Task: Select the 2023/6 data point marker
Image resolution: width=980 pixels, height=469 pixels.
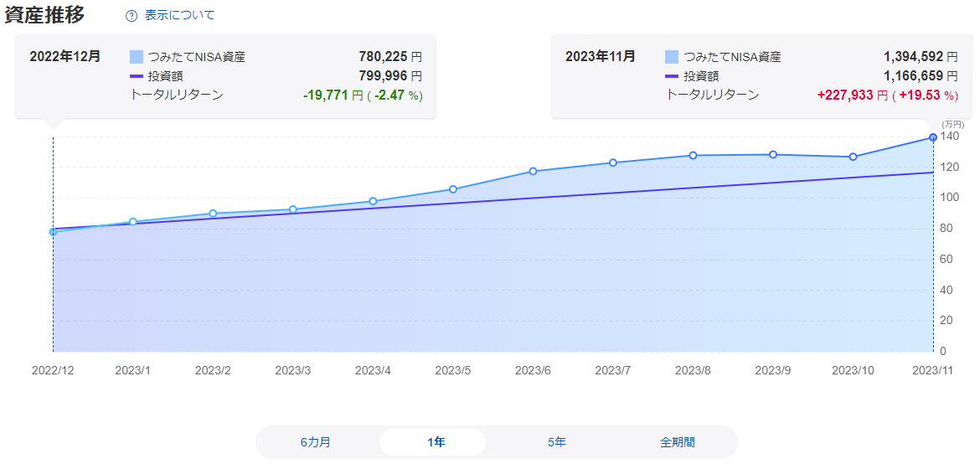Action: coord(533,172)
